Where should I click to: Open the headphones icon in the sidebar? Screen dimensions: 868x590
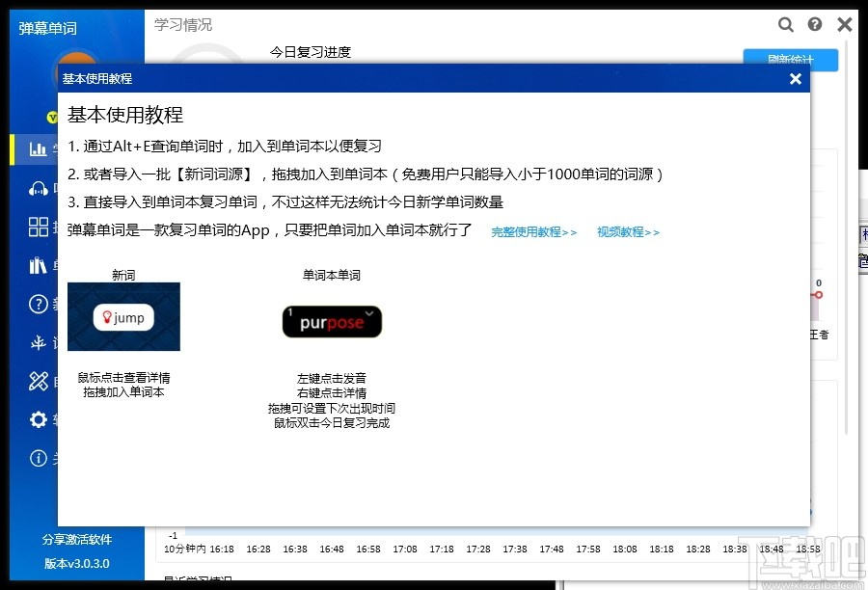pyautogui.click(x=40, y=188)
